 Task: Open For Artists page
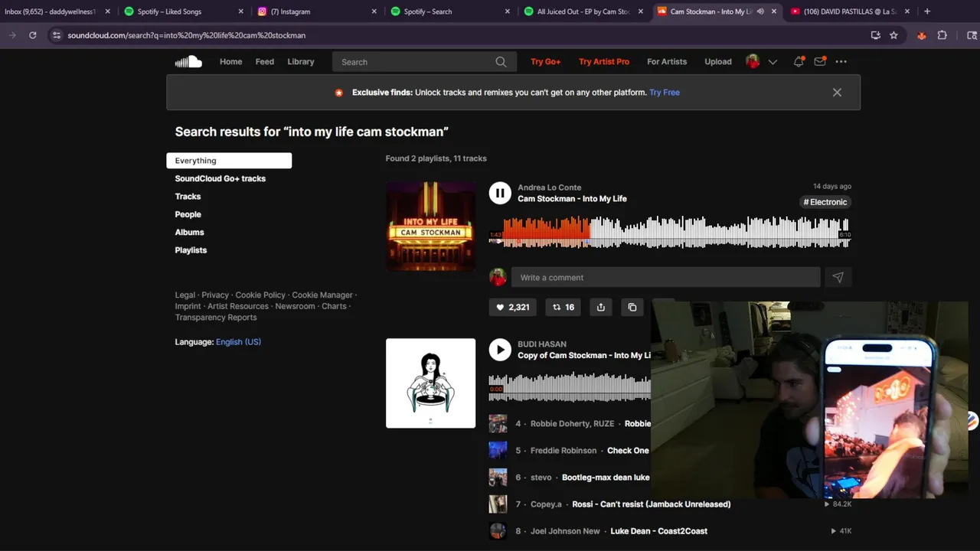tap(667, 62)
